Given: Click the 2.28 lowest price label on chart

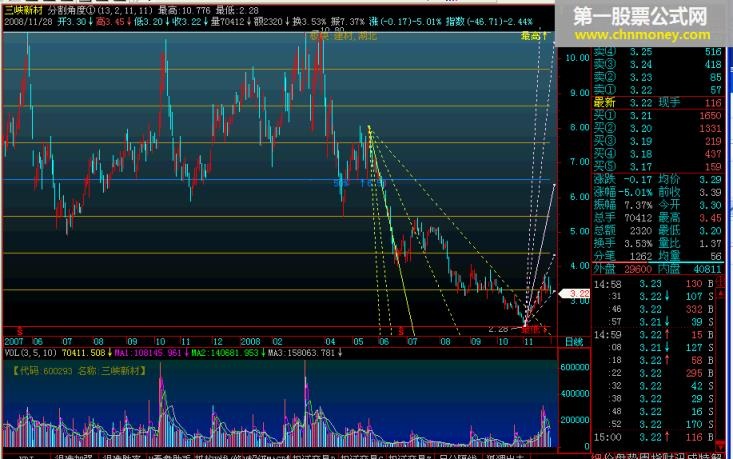Looking at the screenshot, I should pos(498,329).
